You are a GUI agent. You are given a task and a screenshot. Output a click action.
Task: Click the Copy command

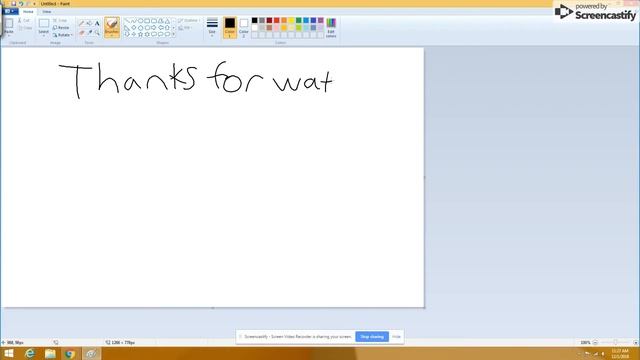point(25,28)
